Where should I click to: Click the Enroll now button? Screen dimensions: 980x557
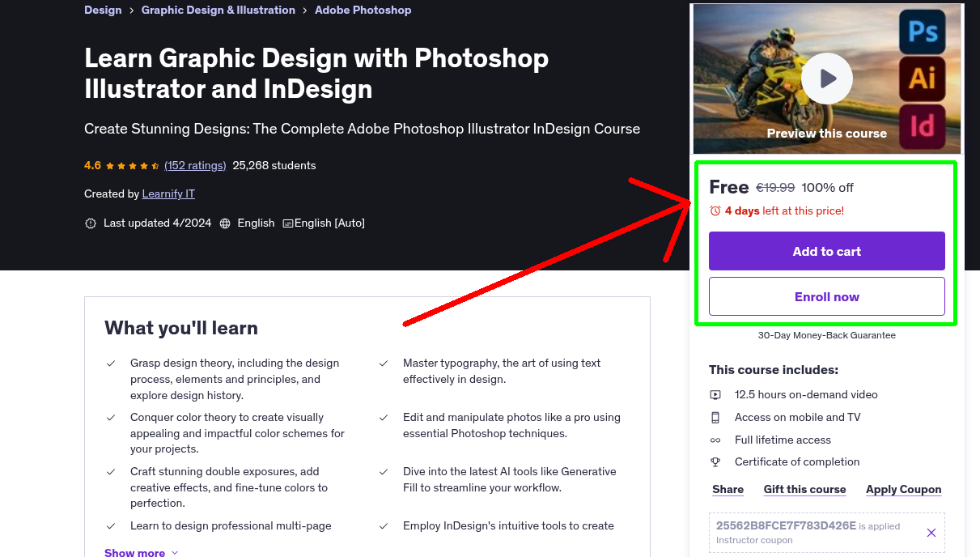827,296
